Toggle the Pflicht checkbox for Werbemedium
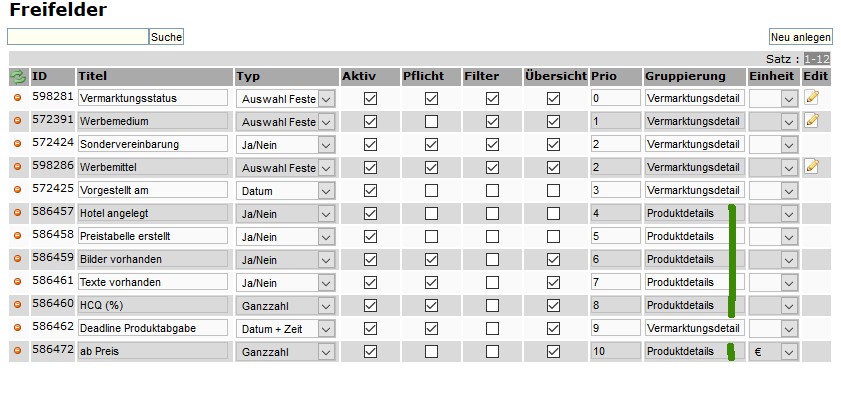 [431, 122]
